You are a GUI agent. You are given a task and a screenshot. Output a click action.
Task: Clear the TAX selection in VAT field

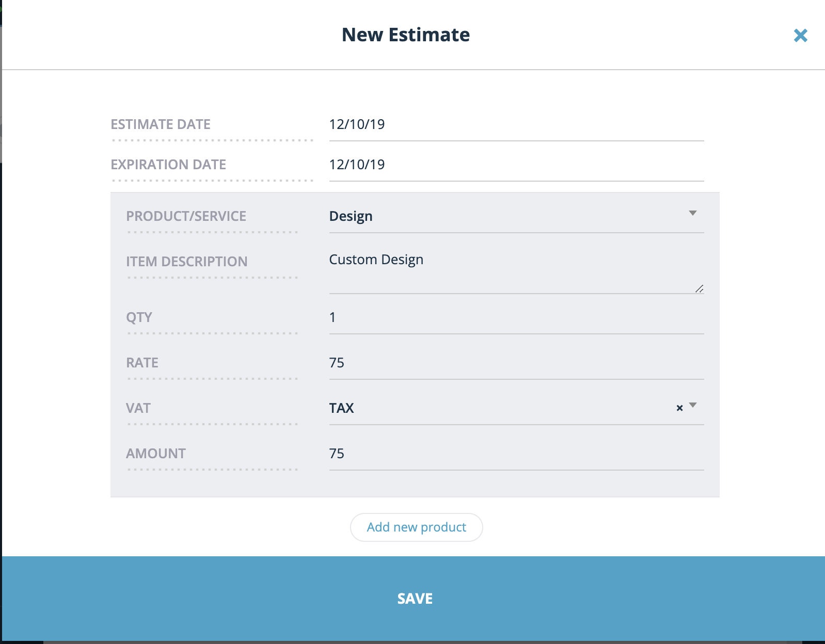point(679,408)
